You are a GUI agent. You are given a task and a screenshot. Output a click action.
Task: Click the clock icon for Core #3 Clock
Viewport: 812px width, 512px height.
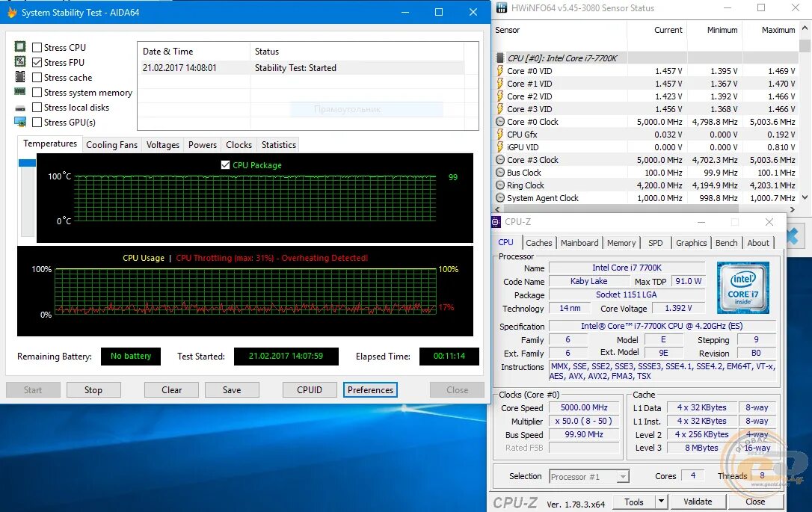(x=499, y=159)
